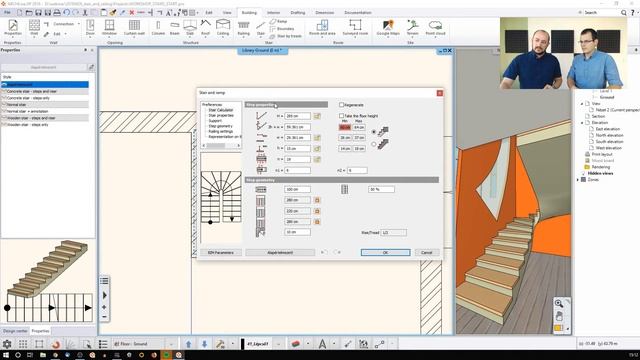Click the zoom magnifier in 3D view
640x360 pixels.
coord(559,303)
